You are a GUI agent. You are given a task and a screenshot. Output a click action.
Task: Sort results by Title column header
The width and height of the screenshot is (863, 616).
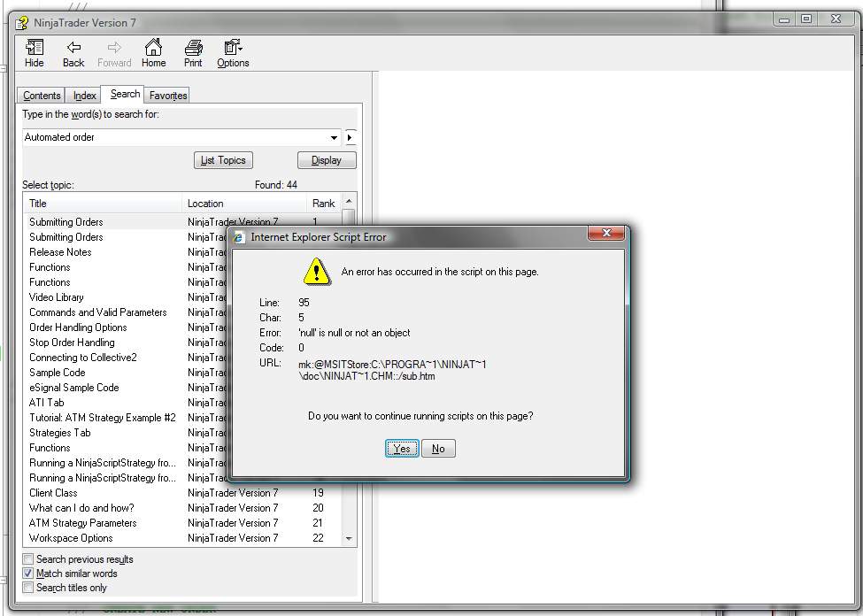point(104,204)
